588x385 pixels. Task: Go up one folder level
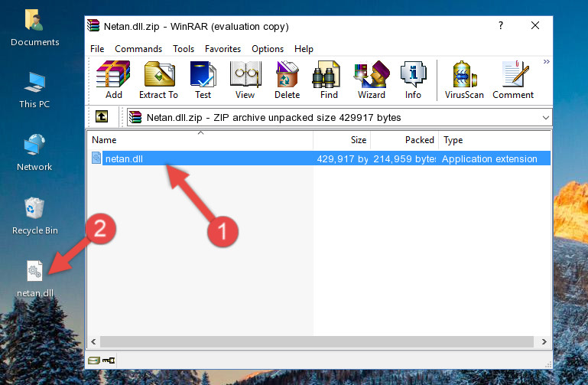[x=102, y=116]
